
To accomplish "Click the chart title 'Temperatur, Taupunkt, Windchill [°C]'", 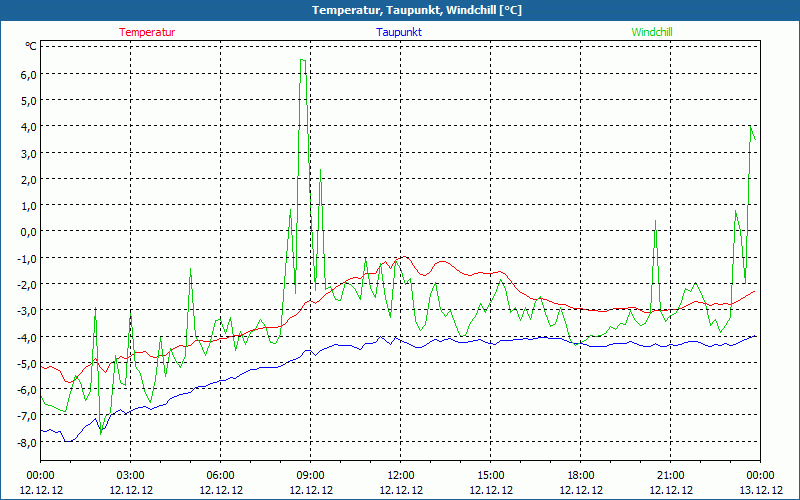I will click(417, 10).
